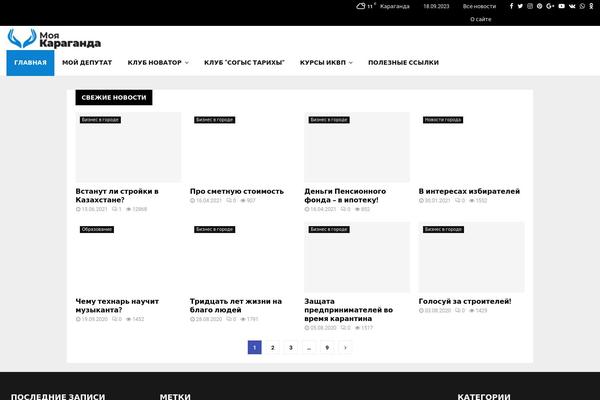This screenshot has width=600, height=400.
Task: Go to pagination page 2
Action: click(x=272, y=348)
